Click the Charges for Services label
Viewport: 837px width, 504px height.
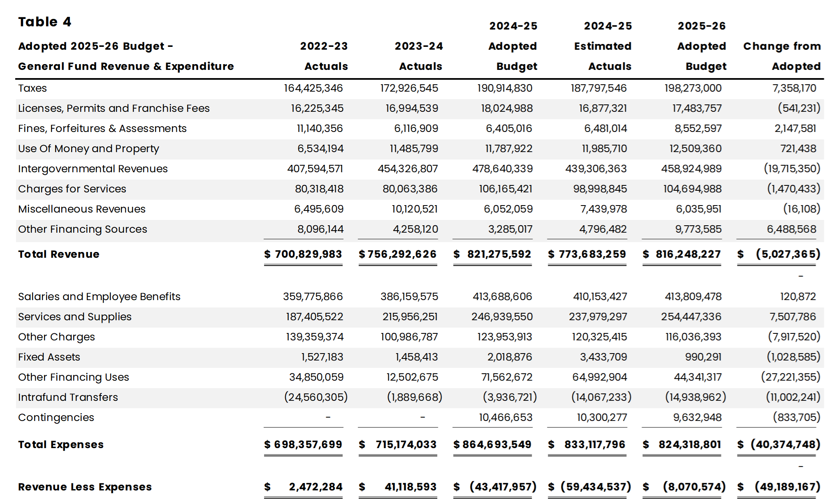tap(72, 189)
